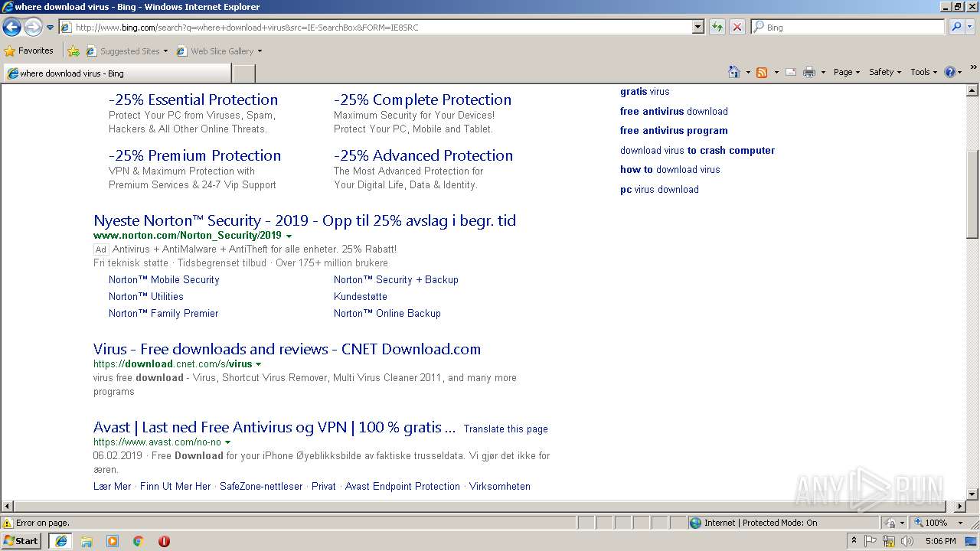Select related search 'pc virus download'
The height and width of the screenshot is (551, 980).
coord(659,190)
